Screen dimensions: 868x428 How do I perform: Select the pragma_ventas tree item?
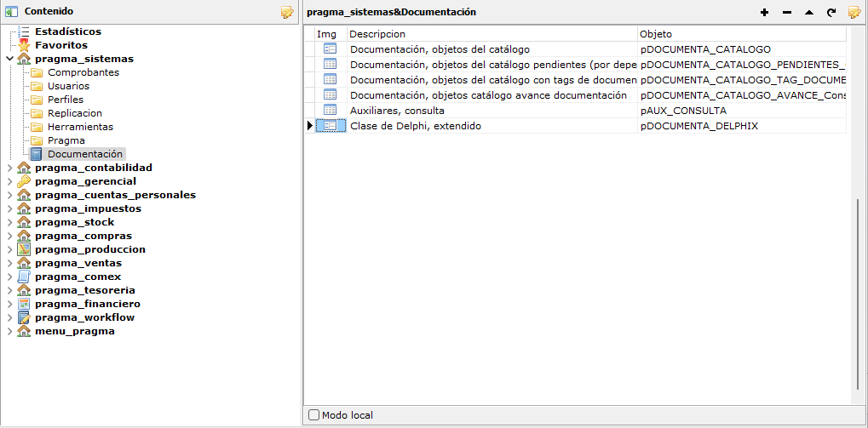coord(78,263)
